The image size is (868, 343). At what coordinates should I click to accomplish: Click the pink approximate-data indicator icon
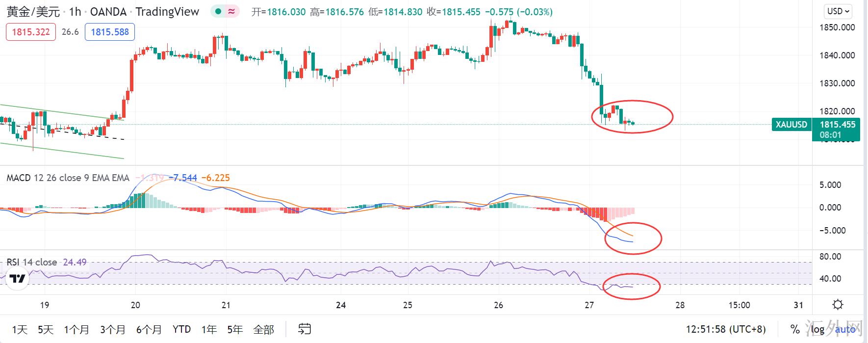pyautogui.click(x=231, y=12)
